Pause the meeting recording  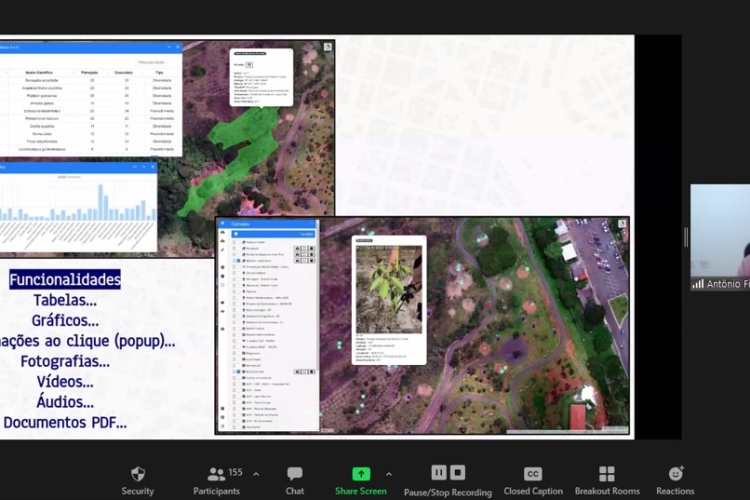coord(439,472)
